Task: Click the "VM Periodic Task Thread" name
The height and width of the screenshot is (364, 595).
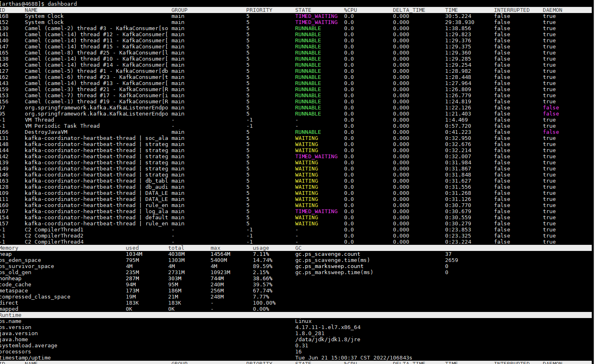Action: point(62,126)
